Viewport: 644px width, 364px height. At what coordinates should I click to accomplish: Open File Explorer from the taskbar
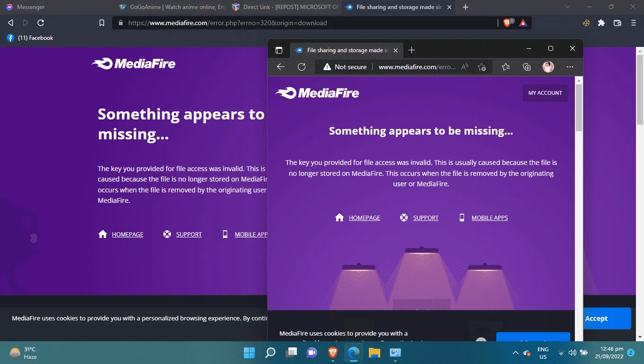(375, 353)
